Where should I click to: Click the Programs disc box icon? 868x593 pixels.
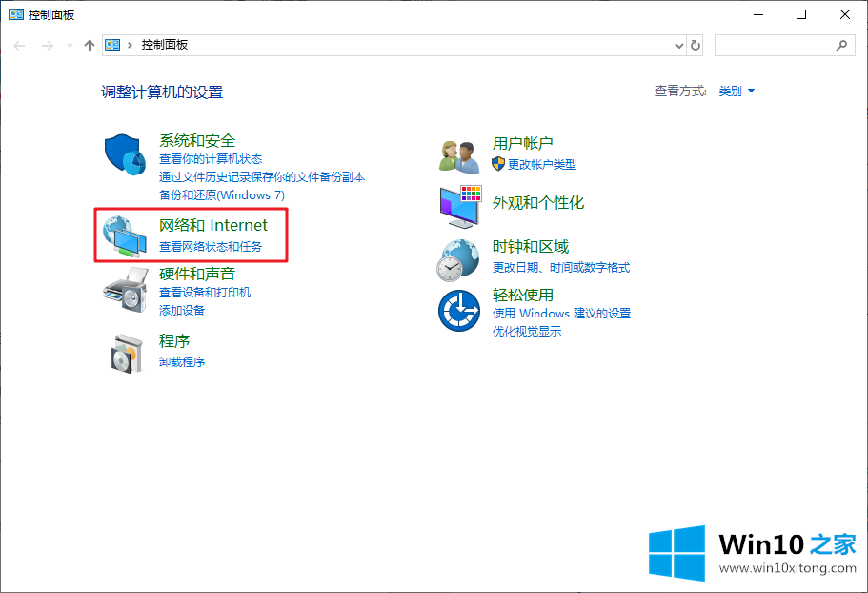tap(125, 352)
